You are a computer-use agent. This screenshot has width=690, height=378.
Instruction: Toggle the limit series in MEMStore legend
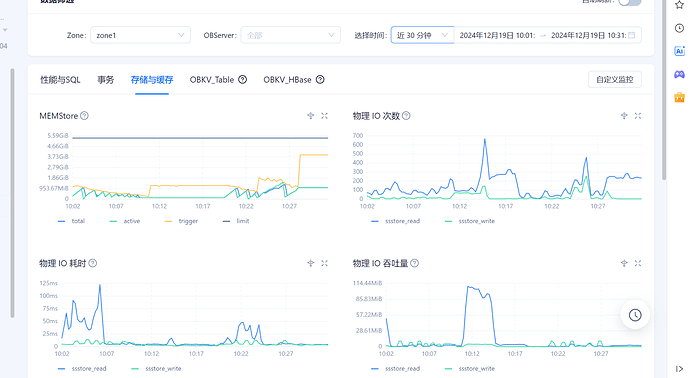[236, 221]
